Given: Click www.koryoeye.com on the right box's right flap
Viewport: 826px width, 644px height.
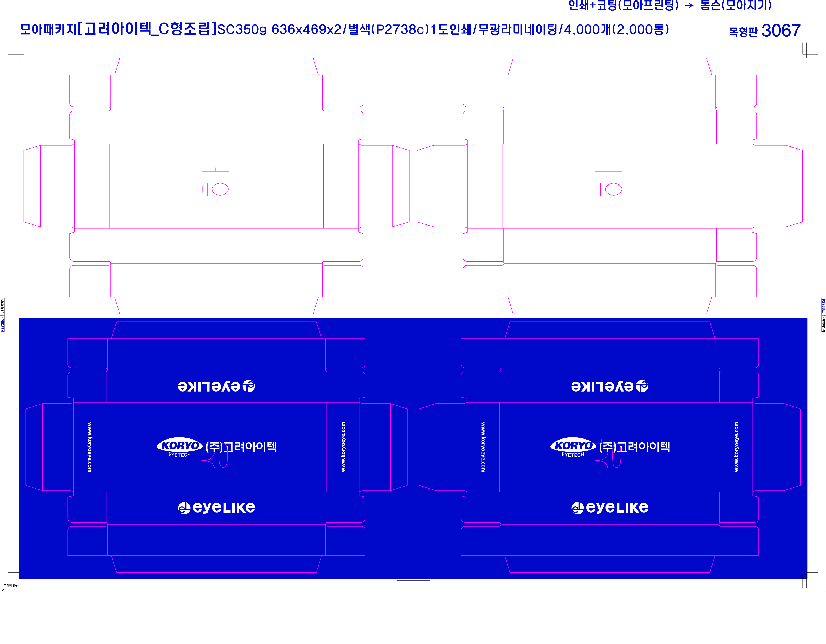Looking at the screenshot, I should [x=736, y=447].
